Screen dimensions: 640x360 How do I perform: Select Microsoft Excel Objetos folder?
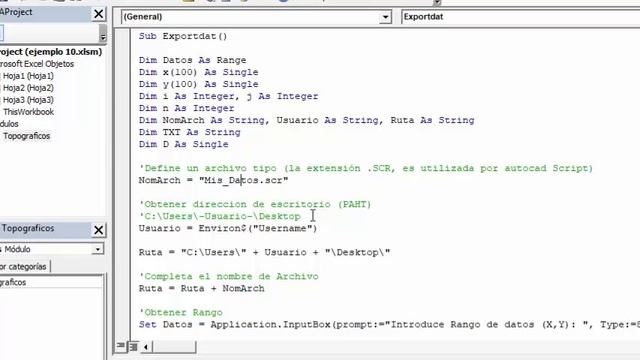click(37, 64)
